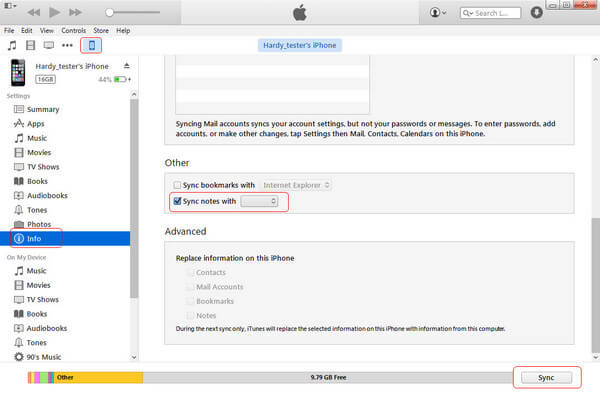Viewport: 600px width, 393px height.
Task: Click the 16GB capacity label
Action: pos(46,79)
